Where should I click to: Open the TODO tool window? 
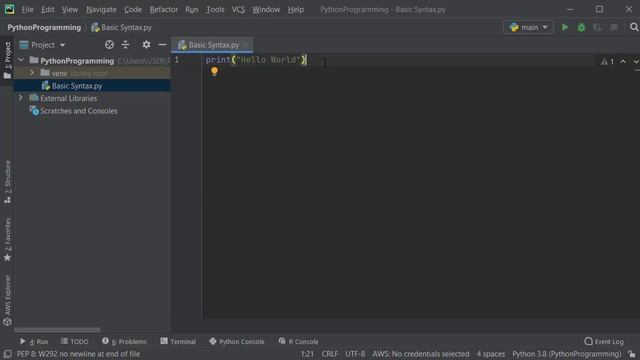coord(74,341)
